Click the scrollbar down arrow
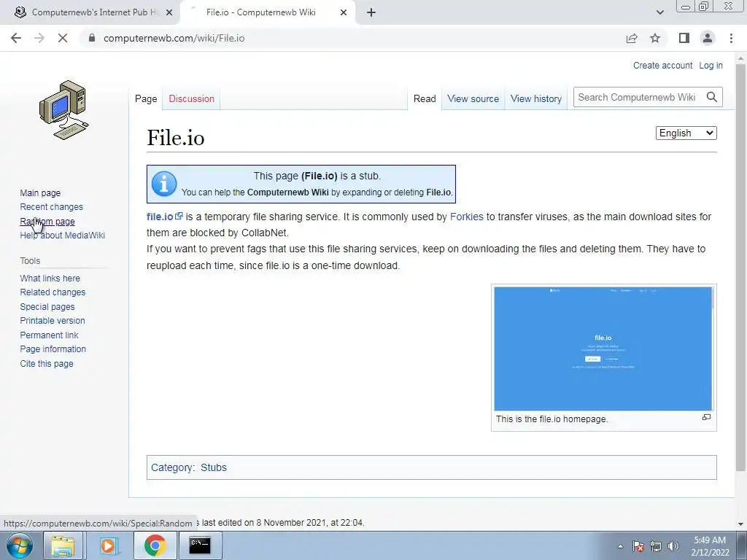Screen dimensions: 747x560 (740, 524)
